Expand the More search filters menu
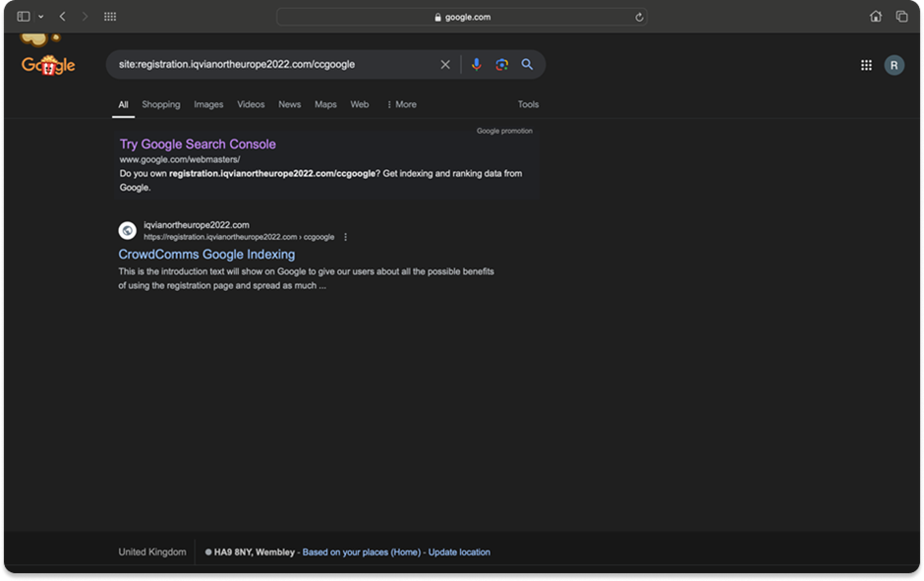The height and width of the screenshot is (581, 924). point(401,104)
